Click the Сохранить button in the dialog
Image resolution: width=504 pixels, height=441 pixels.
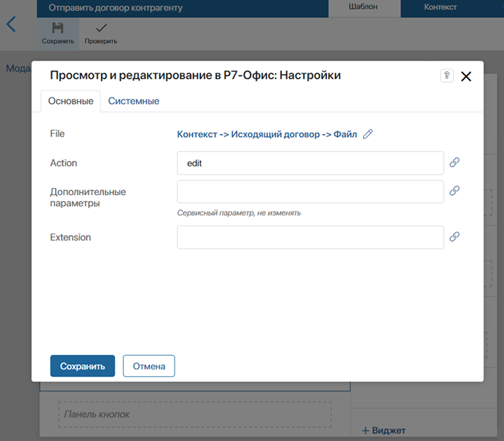pyautogui.click(x=82, y=366)
